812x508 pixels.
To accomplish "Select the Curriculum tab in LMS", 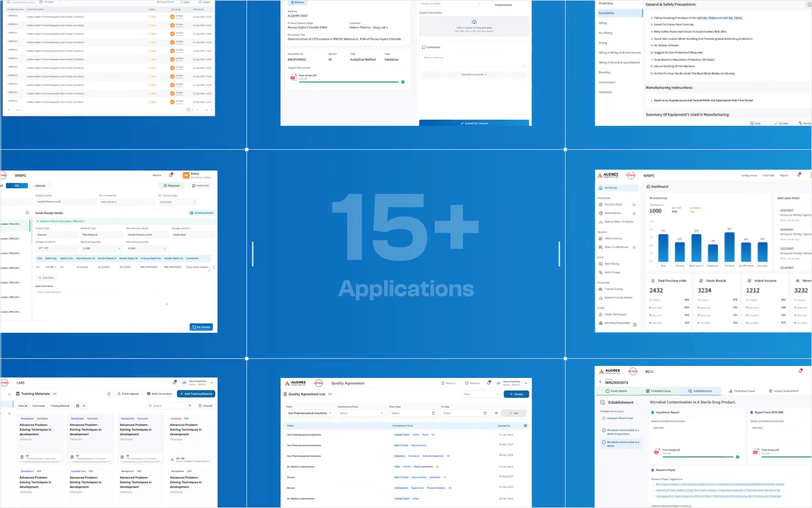I will pyautogui.click(x=38, y=406).
